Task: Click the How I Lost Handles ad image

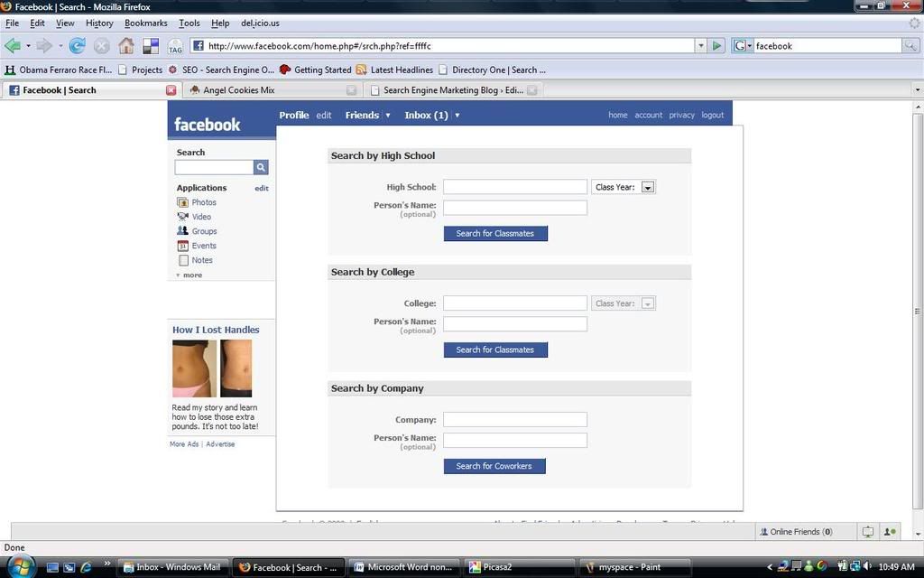Action: click(x=212, y=368)
